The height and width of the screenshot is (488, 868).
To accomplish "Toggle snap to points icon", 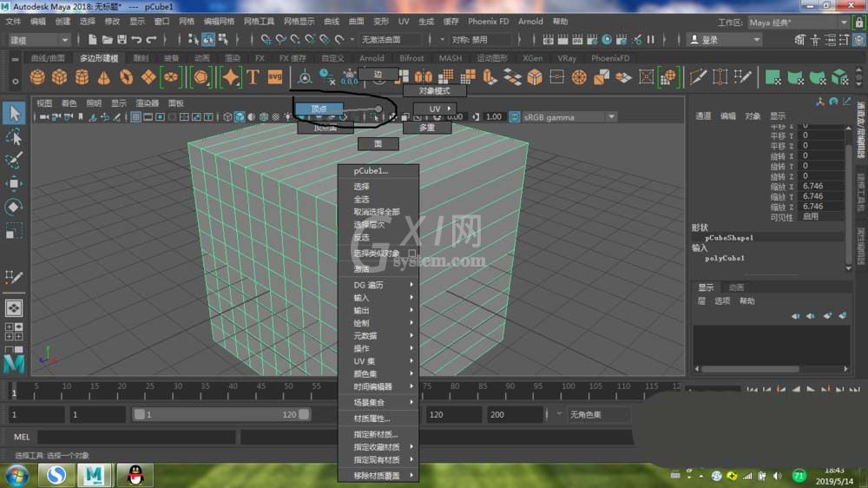I will click(x=295, y=39).
